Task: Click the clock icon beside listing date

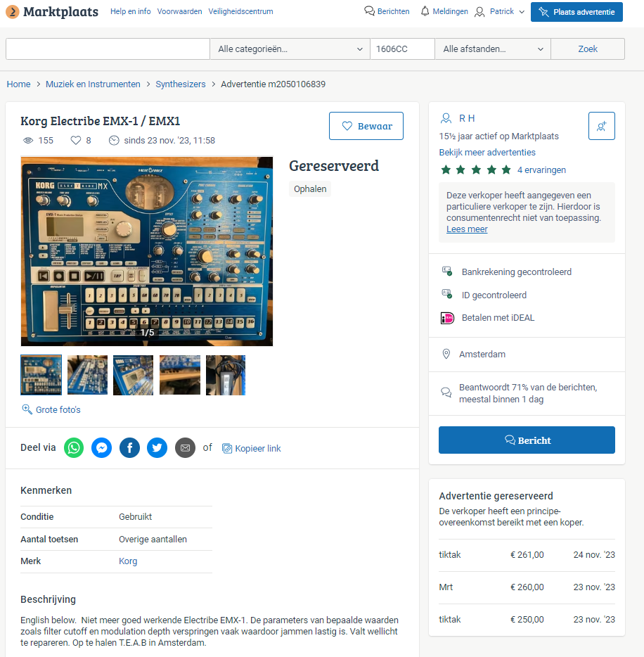Action: pos(114,141)
